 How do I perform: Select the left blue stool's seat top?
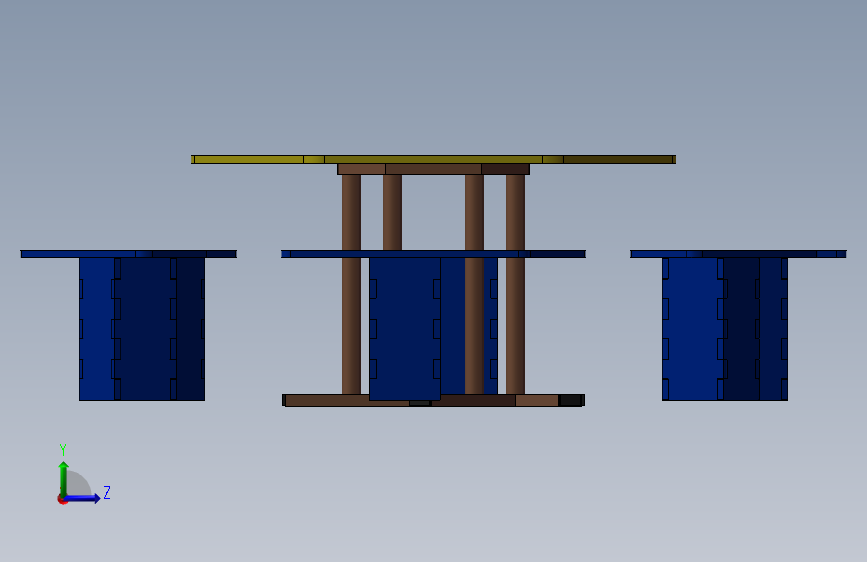coord(129,254)
